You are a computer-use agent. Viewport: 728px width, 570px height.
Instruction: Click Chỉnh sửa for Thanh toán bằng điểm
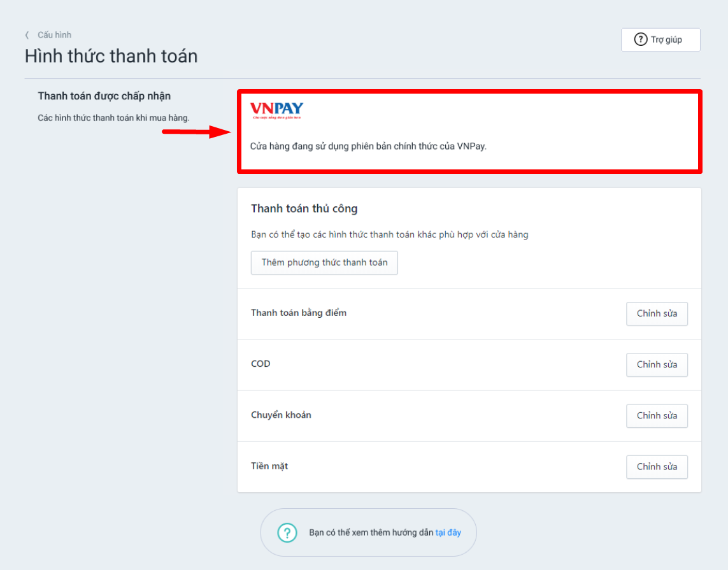[x=657, y=313]
